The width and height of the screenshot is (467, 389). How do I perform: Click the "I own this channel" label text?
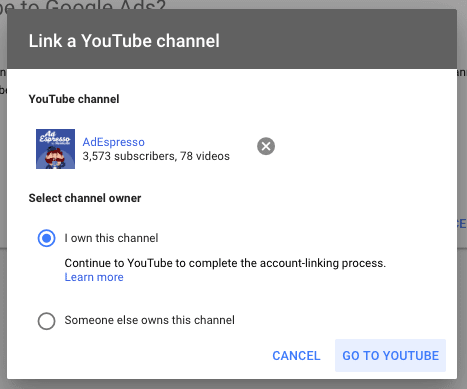(x=111, y=238)
